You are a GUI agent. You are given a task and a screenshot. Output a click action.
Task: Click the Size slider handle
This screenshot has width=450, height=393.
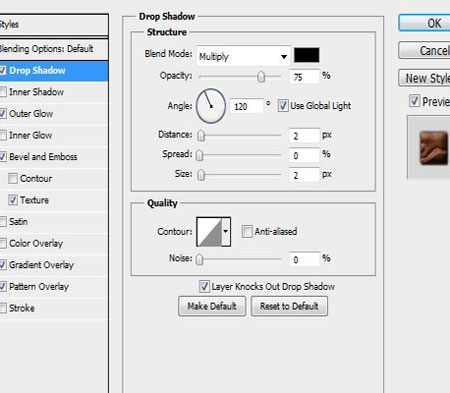201,175
